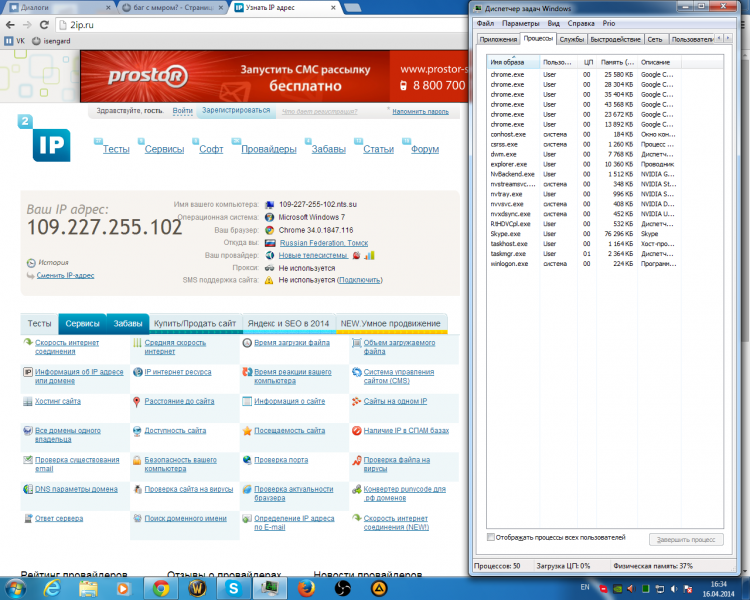The image size is (750, 600).
Task: Select the Тесты tab on 2ip page
Action: (39, 323)
